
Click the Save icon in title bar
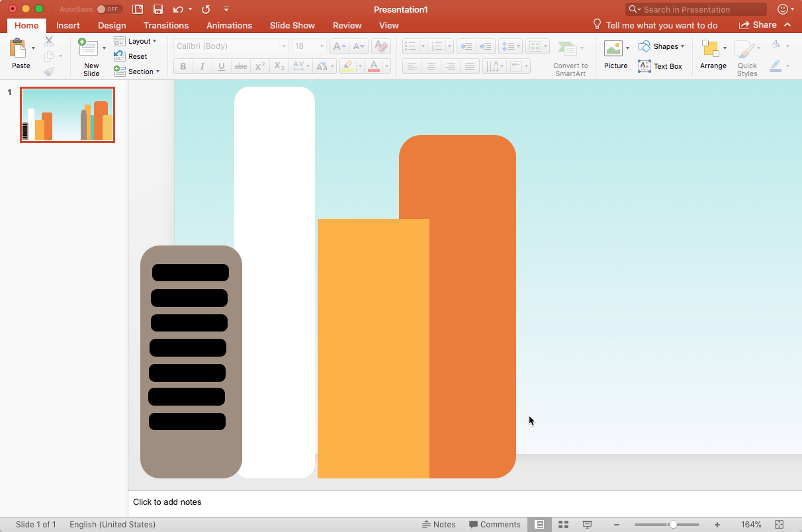(x=157, y=9)
